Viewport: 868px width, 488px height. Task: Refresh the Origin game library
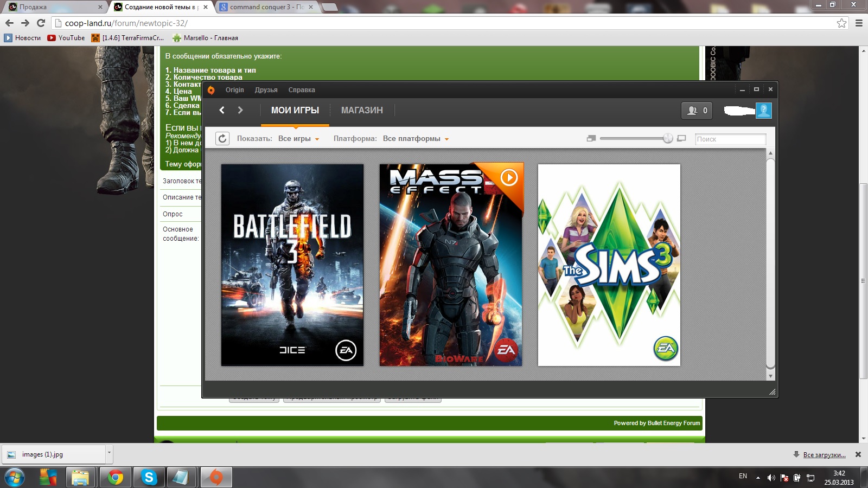click(222, 139)
